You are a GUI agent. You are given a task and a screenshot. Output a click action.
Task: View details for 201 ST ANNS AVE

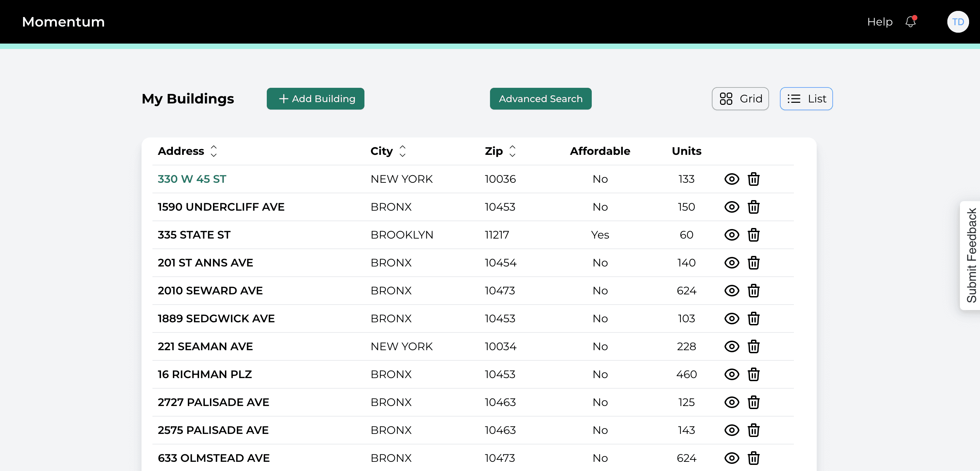731,262
